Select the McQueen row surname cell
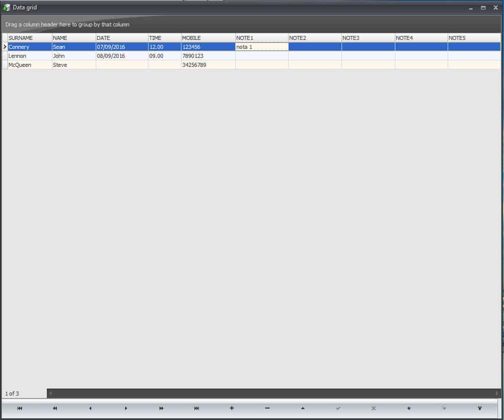This screenshot has height=420, width=504. [x=29, y=65]
